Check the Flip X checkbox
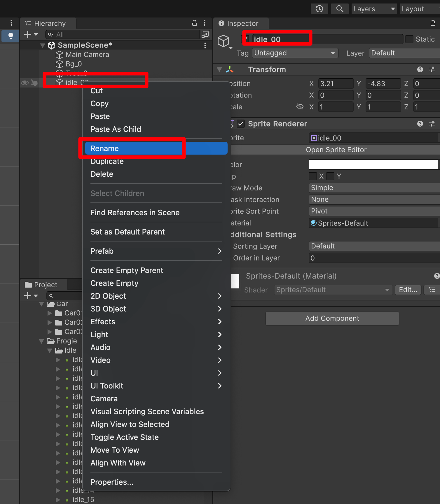The image size is (440, 504). [x=313, y=176]
